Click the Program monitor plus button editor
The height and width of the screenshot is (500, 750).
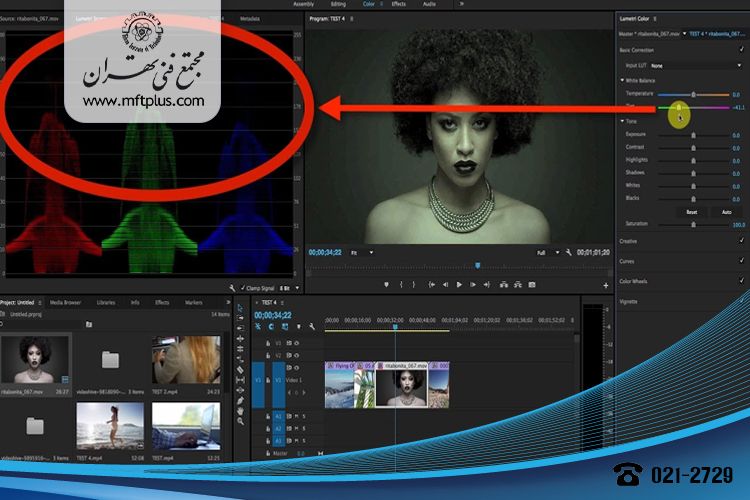(x=605, y=285)
